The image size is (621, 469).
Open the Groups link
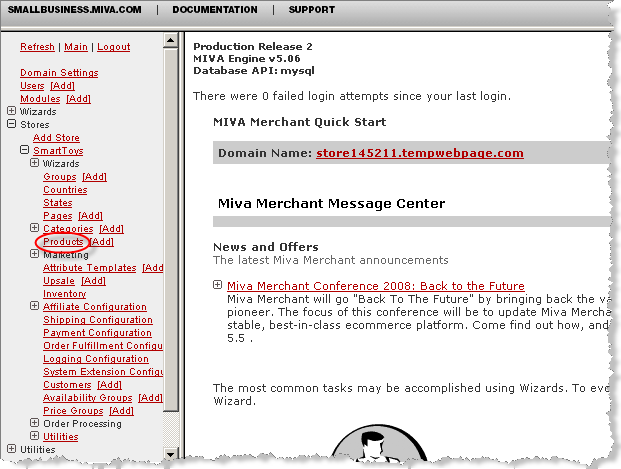(x=60, y=177)
